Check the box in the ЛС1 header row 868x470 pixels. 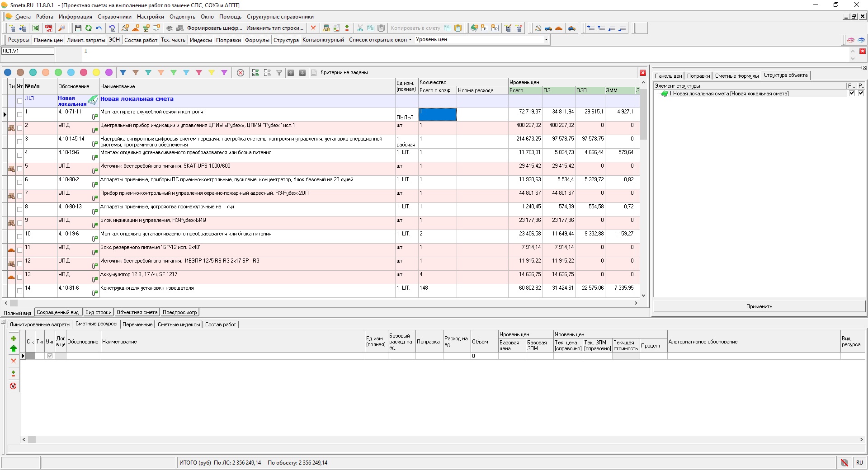(x=19, y=101)
